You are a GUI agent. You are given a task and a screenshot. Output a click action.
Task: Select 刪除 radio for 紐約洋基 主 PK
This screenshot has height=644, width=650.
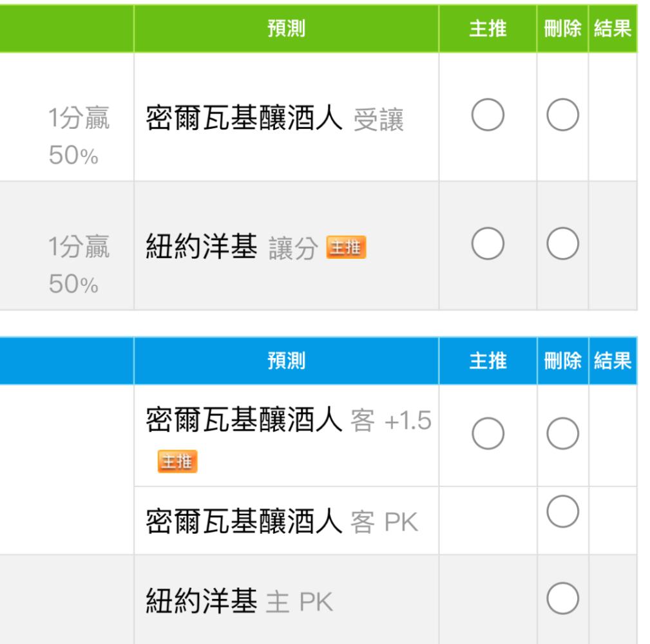[562, 598]
